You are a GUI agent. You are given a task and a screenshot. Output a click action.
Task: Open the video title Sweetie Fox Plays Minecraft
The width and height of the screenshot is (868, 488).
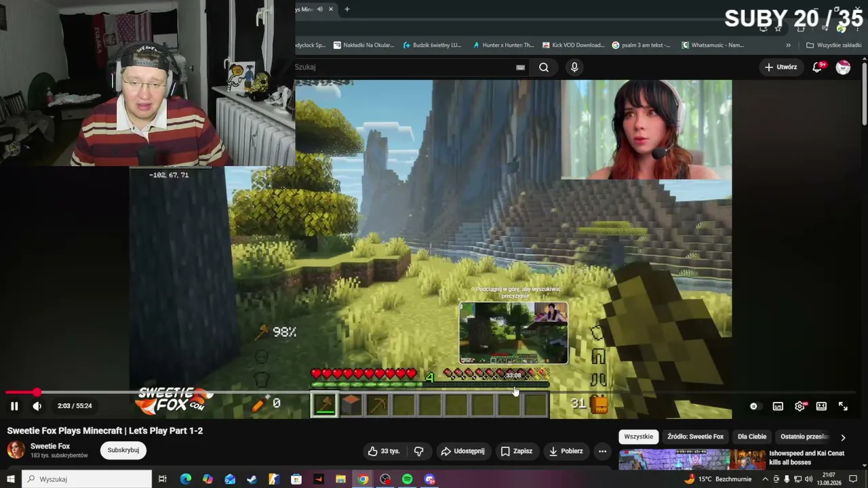[105, 430]
